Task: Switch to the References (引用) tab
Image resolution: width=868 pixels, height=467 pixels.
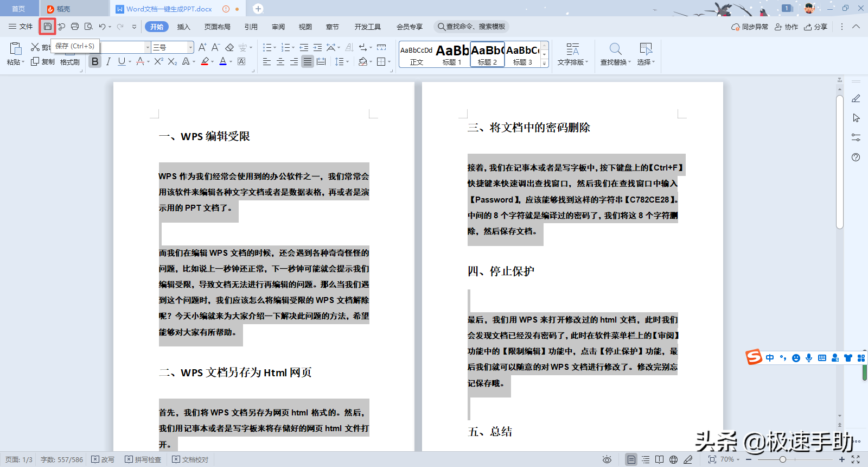Action: 251,27
